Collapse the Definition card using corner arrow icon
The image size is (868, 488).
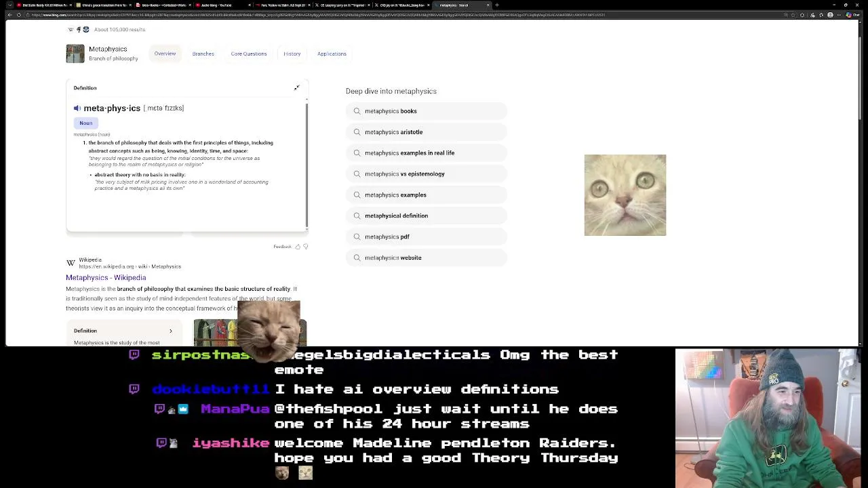click(296, 87)
